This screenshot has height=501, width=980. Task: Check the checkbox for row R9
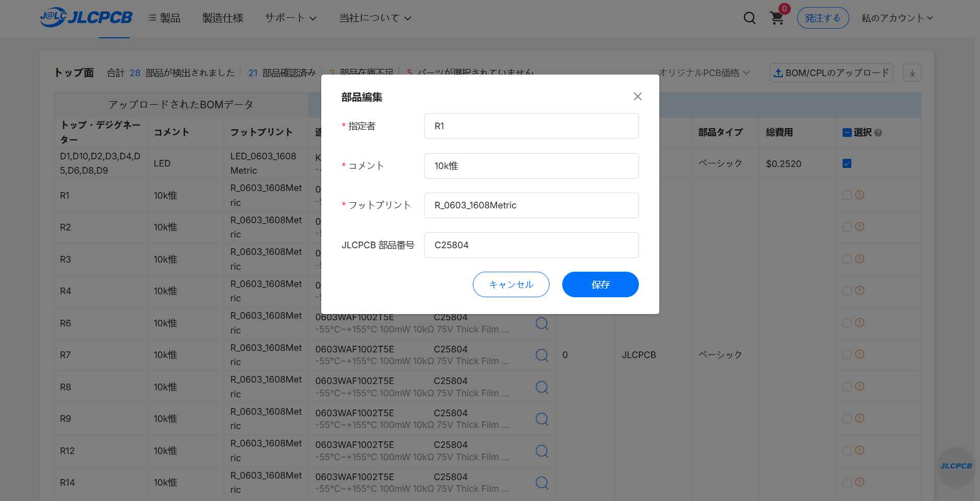[847, 419]
